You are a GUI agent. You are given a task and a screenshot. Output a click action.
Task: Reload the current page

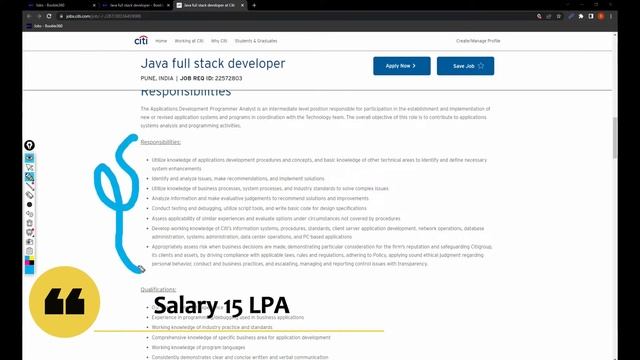(49, 16)
